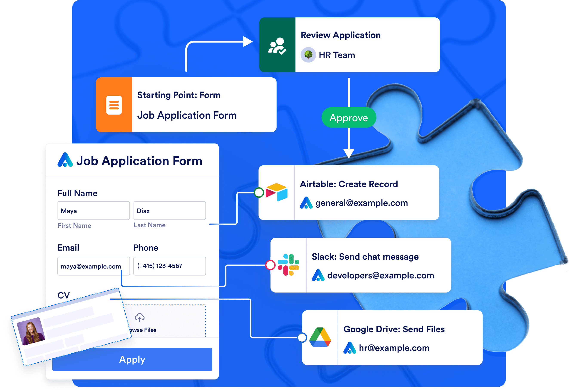Screen dimensions: 569x392
Task: Click the Last Name sublabel
Action: pos(150,225)
